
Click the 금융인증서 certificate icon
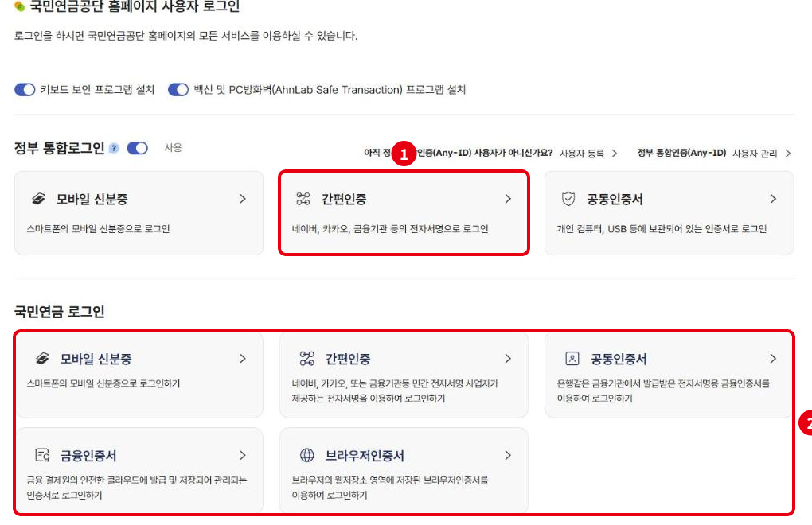[x=42, y=455]
